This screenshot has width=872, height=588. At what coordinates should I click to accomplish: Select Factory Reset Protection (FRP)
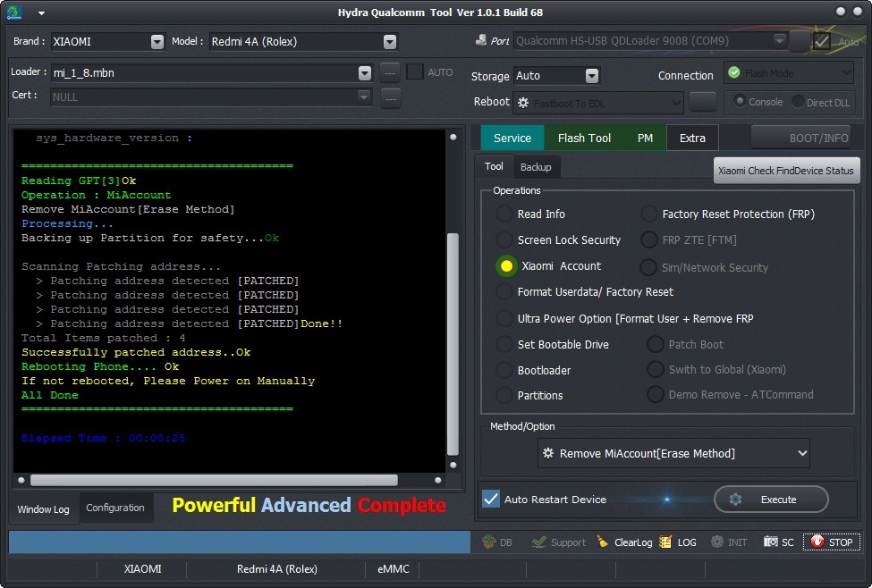point(648,214)
